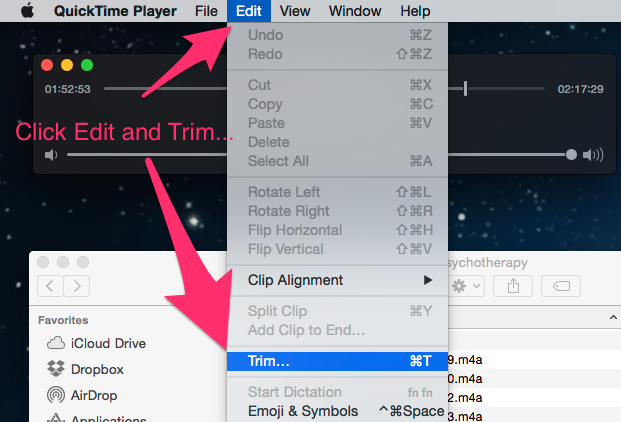Open the Help menu
The image size is (621, 422).
click(415, 11)
